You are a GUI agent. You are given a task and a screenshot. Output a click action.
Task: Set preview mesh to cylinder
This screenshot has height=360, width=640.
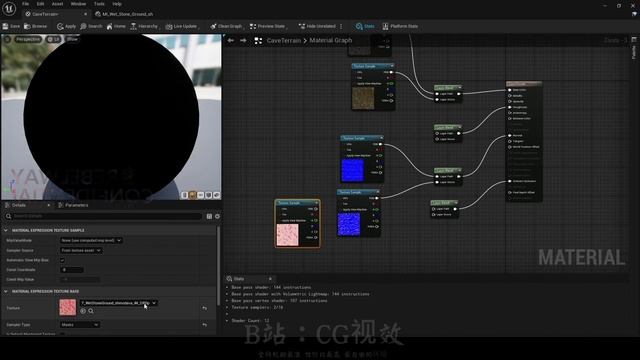185,195
